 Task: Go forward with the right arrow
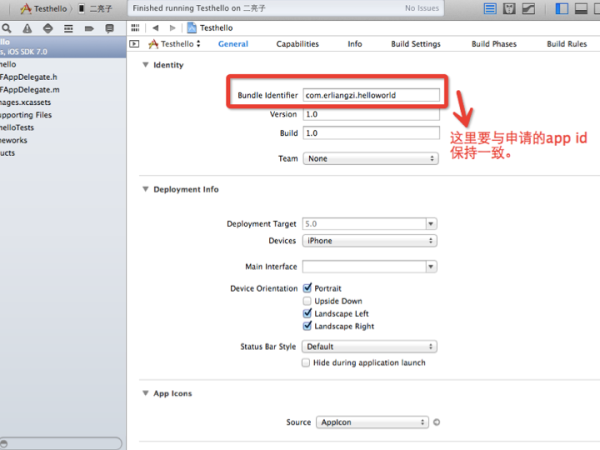click(x=172, y=28)
